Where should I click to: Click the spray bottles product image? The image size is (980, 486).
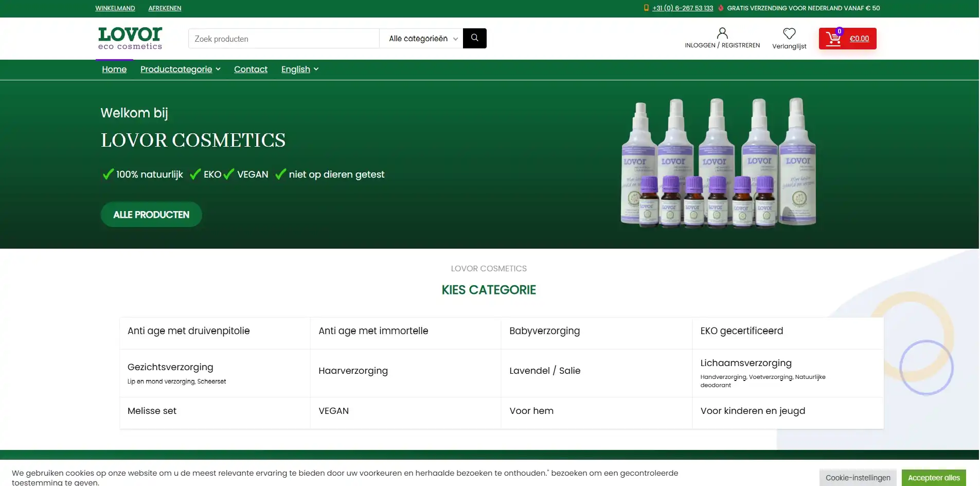click(x=718, y=163)
